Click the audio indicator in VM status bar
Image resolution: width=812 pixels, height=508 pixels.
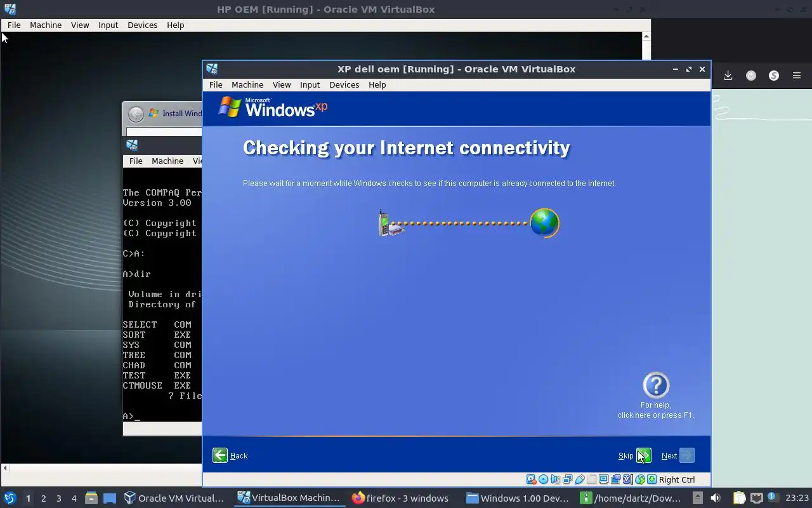(x=556, y=479)
